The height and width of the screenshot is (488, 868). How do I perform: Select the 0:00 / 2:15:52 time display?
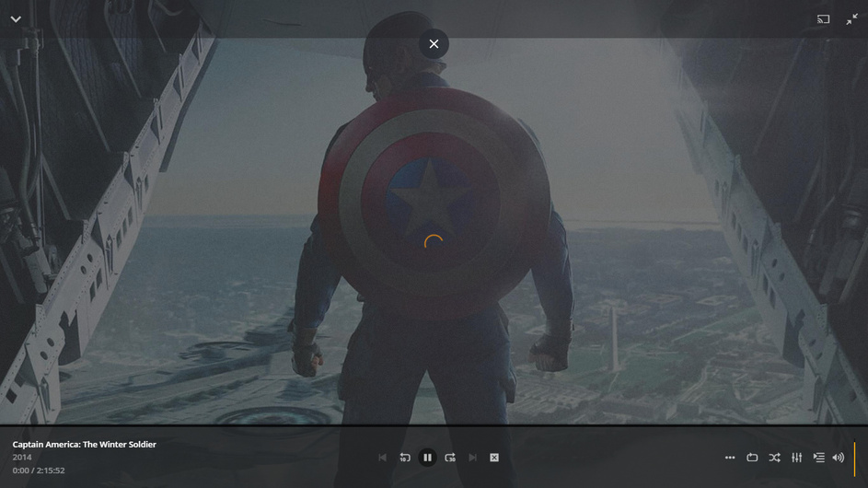click(39, 471)
